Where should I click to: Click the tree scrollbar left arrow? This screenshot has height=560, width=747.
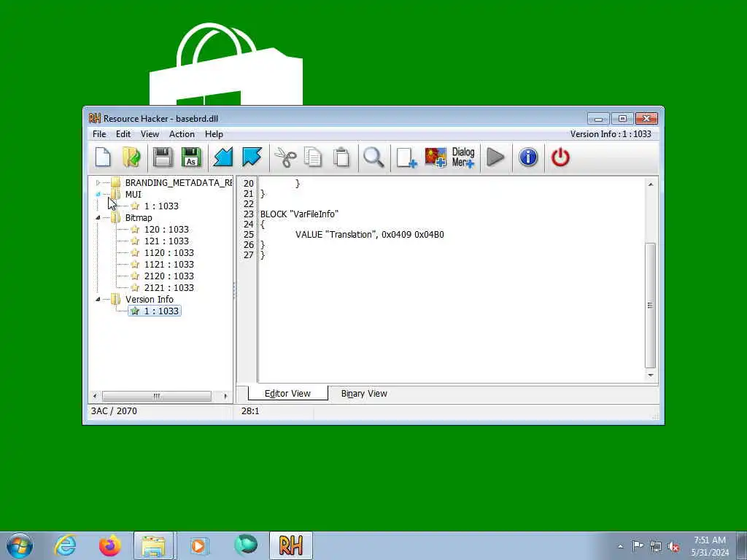click(x=95, y=396)
